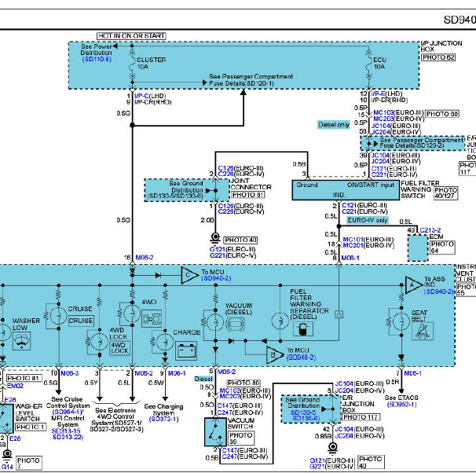Click the PHOTO 64 reference box

coord(442,247)
